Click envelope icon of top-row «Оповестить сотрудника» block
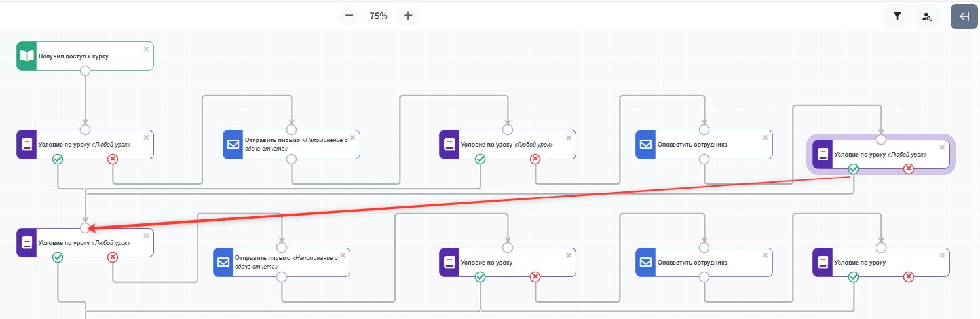The height and width of the screenshot is (319, 980). click(646, 144)
